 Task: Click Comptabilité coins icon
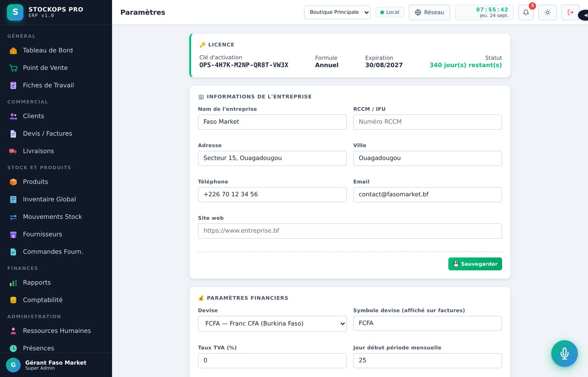[13, 300]
